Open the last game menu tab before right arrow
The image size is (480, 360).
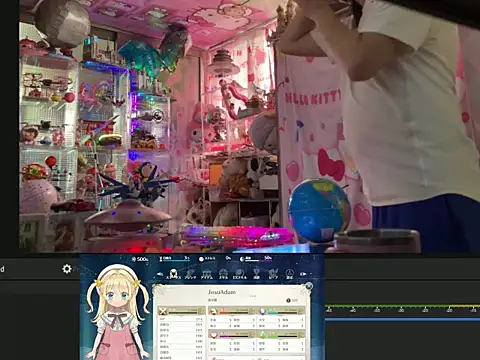[290, 274]
